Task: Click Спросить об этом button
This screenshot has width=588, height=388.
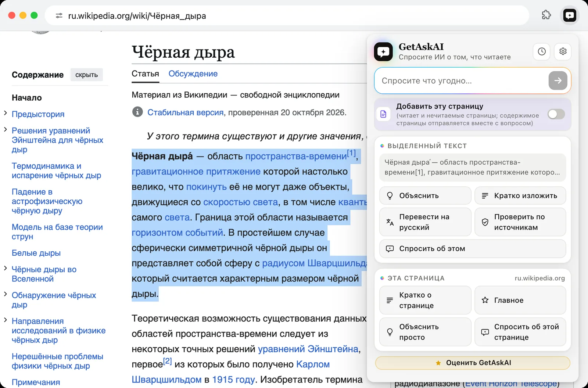Action: click(473, 249)
